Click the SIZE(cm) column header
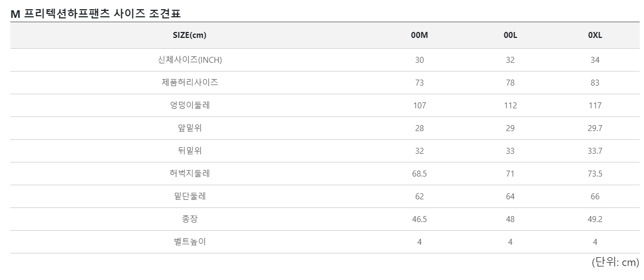Screen dimensions: 644x280 tap(189, 35)
